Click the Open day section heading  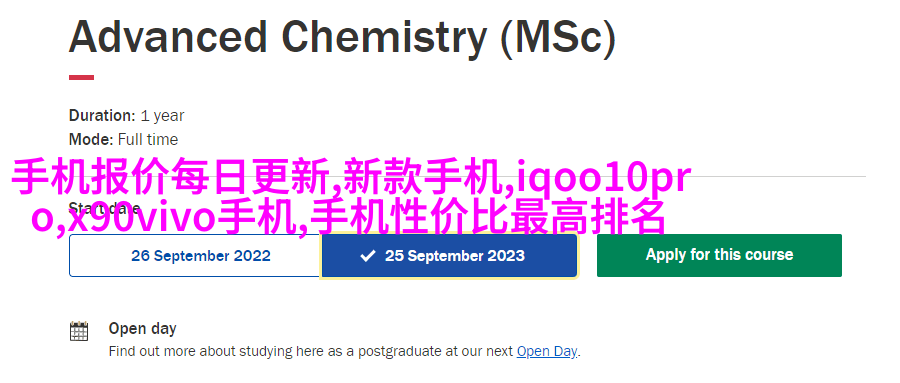coord(142,328)
